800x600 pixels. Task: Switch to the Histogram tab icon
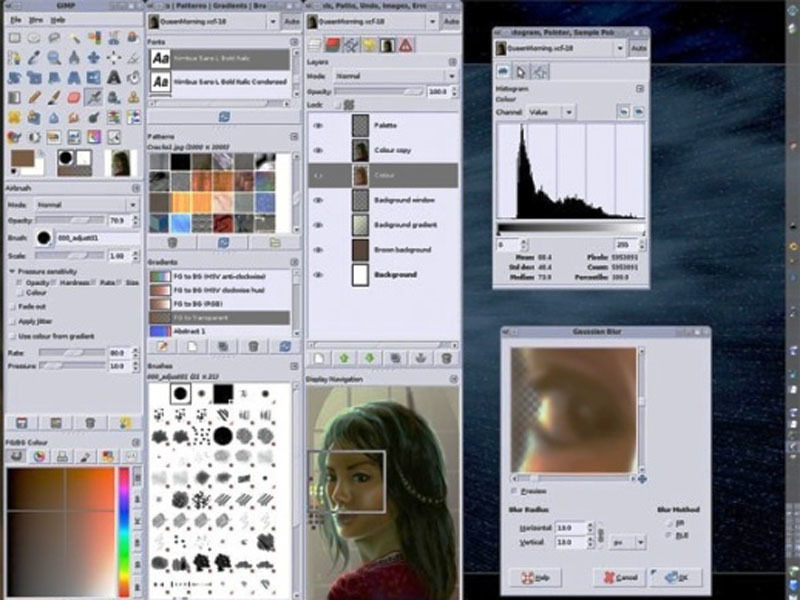point(503,72)
